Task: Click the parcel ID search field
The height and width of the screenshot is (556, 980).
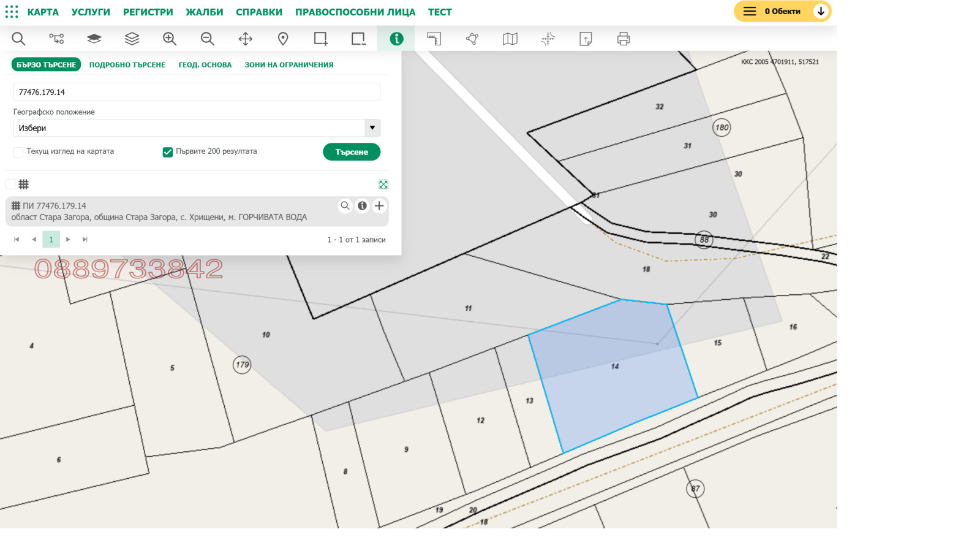Action: [196, 92]
